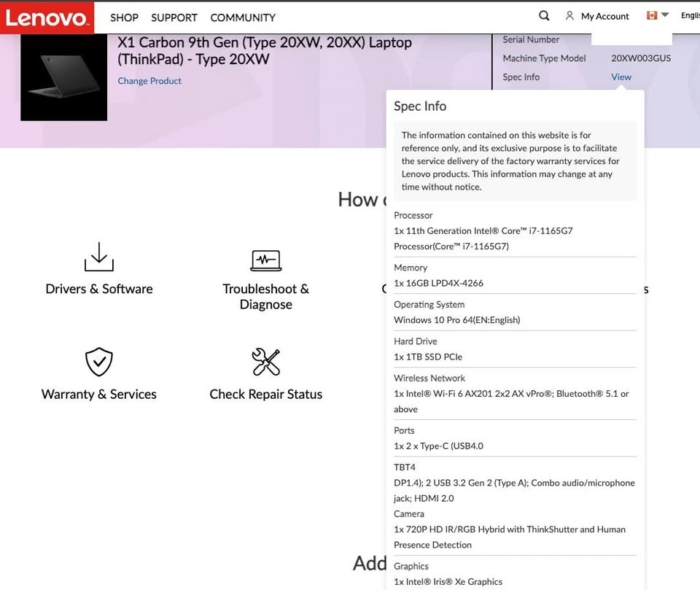Click the Warranty & Services label
Viewport: 700px width, 590px height.
[99, 395]
